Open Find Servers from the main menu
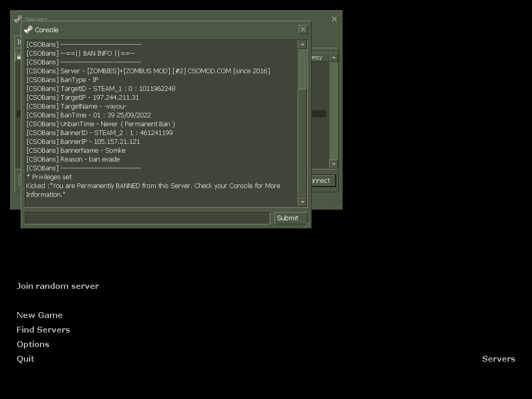Image resolution: width=532 pixels, height=399 pixels. 43,330
